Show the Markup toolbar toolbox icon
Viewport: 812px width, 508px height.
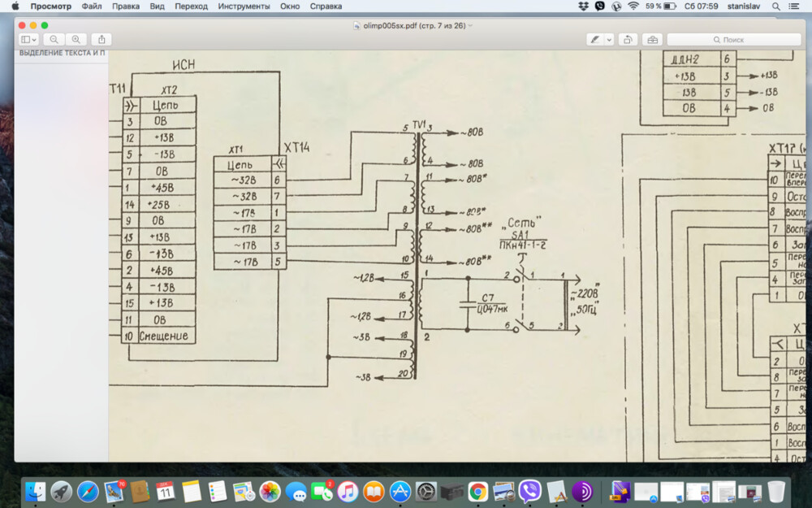(x=653, y=39)
